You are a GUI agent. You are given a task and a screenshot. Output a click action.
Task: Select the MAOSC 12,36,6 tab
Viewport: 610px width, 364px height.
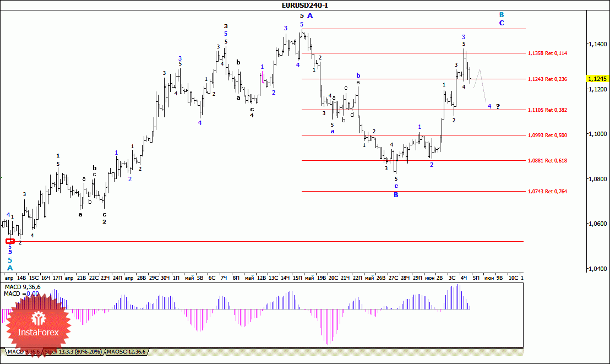tap(126, 352)
